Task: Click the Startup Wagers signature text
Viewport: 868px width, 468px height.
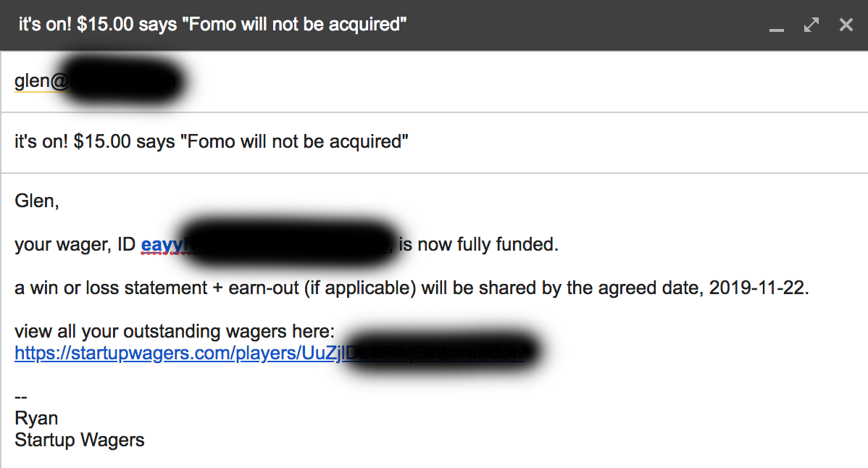Action: 79,440
